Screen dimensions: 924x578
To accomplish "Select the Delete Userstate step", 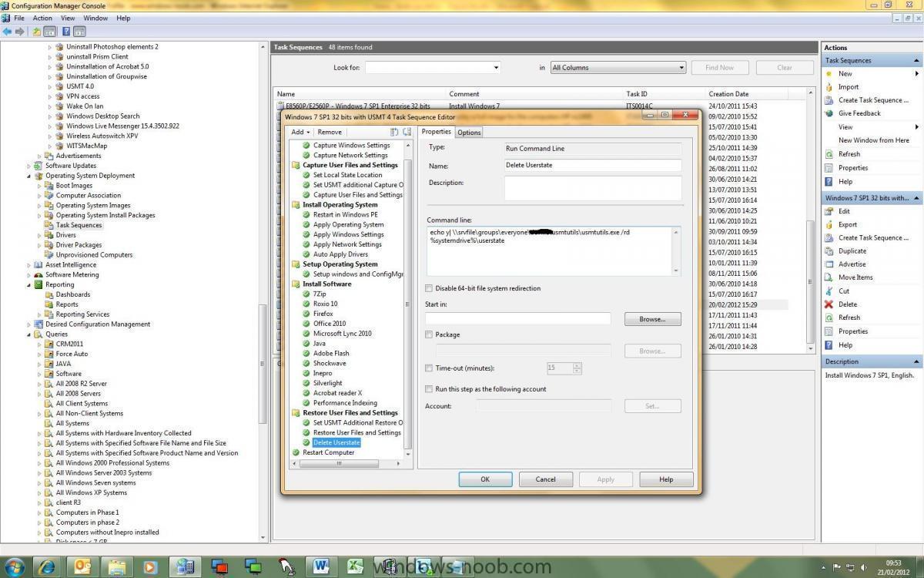I will (336, 442).
